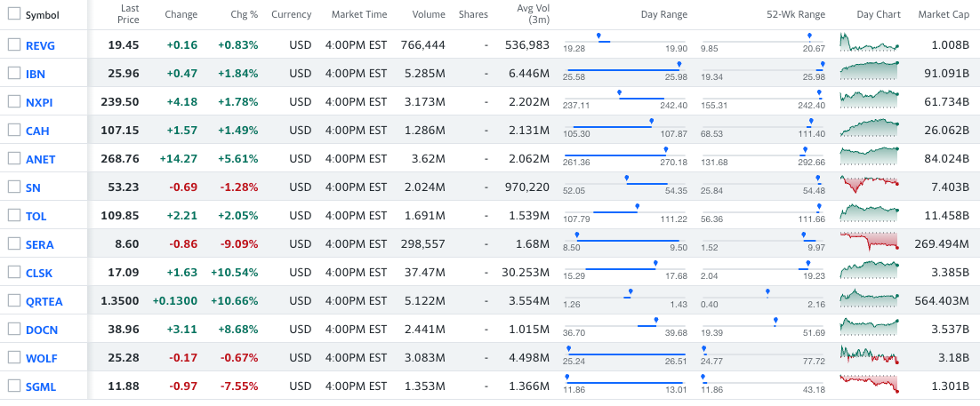Tick the CAH row checkbox
This screenshot has width=980, height=406.
tap(13, 130)
